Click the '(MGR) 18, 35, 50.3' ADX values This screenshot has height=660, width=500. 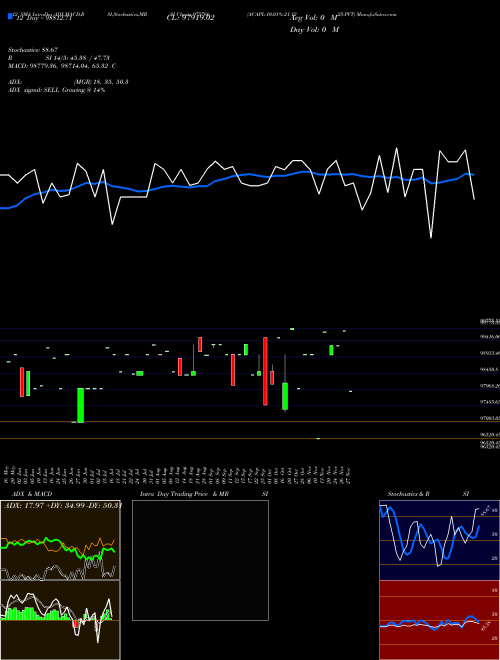click(x=101, y=82)
